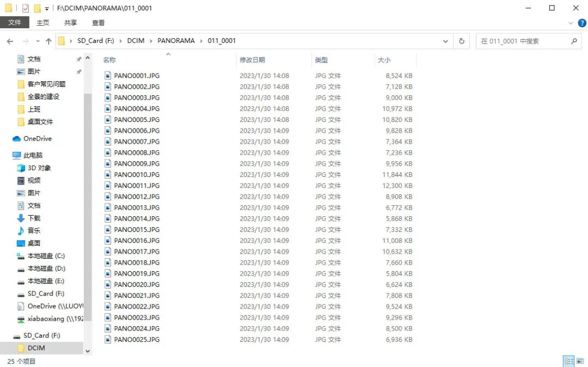The height and width of the screenshot is (367, 588).
Task: Open the 客户常见问题 folder in sidebar
Action: [46, 84]
